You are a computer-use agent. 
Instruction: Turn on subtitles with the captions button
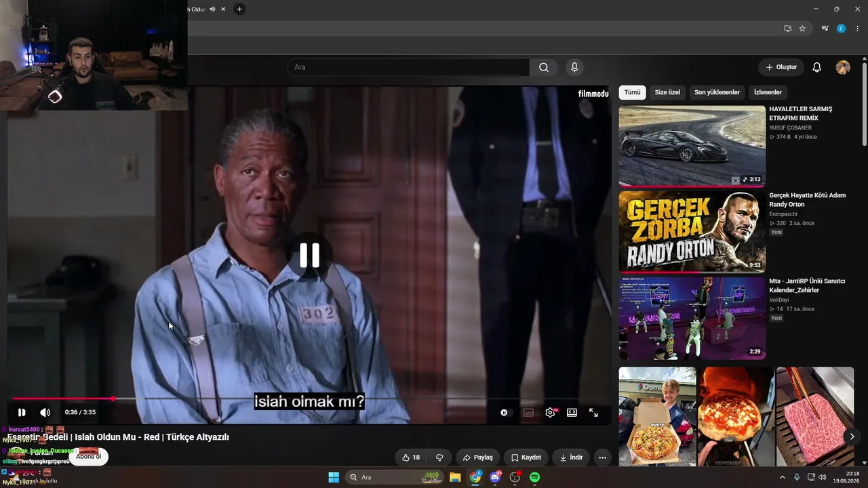coord(528,412)
